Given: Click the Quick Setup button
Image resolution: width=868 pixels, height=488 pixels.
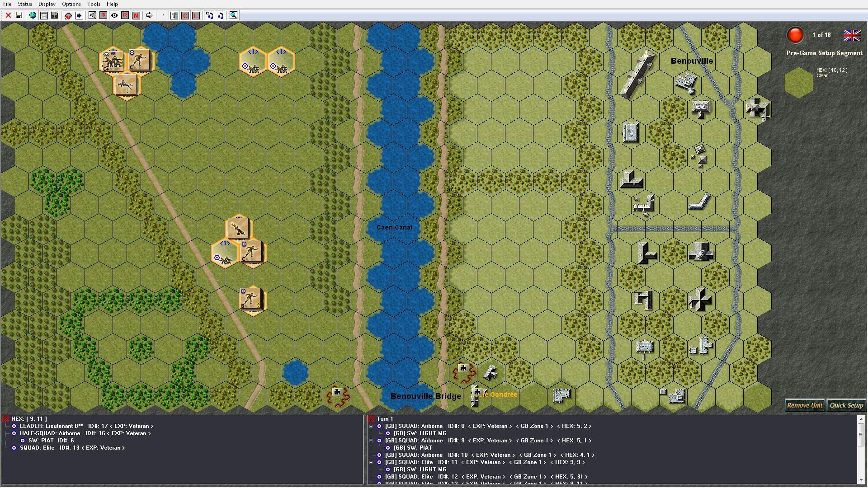Looking at the screenshot, I should tap(846, 405).
